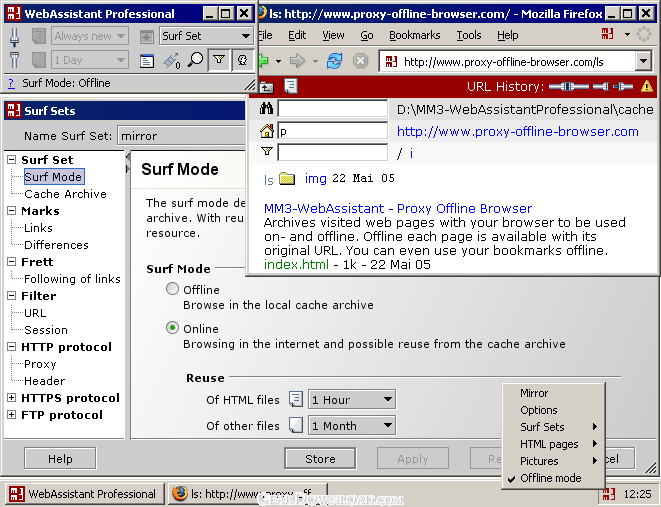Image resolution: width=661 pixels, height=507 pixels.
Task: Click the first URL History slider control
Action: 569,87
